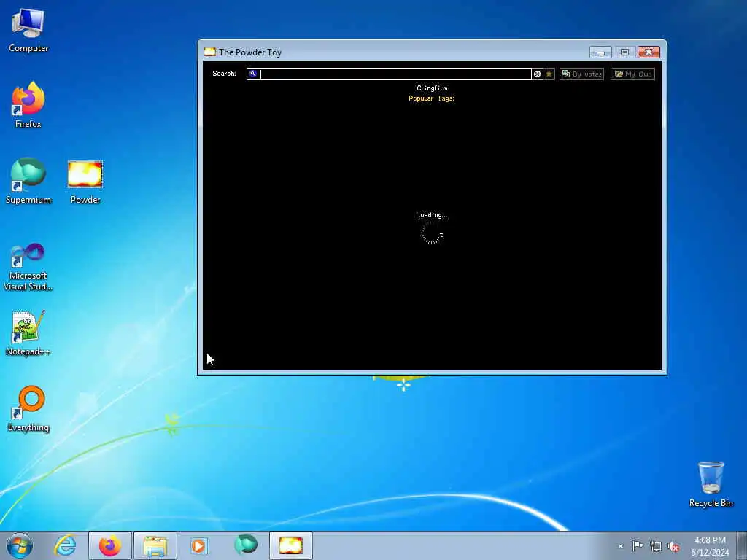The height and width of the screenshot is (560, 747).
Task: Open the Action Center flag icon
Action: click(x=638, y=545)
